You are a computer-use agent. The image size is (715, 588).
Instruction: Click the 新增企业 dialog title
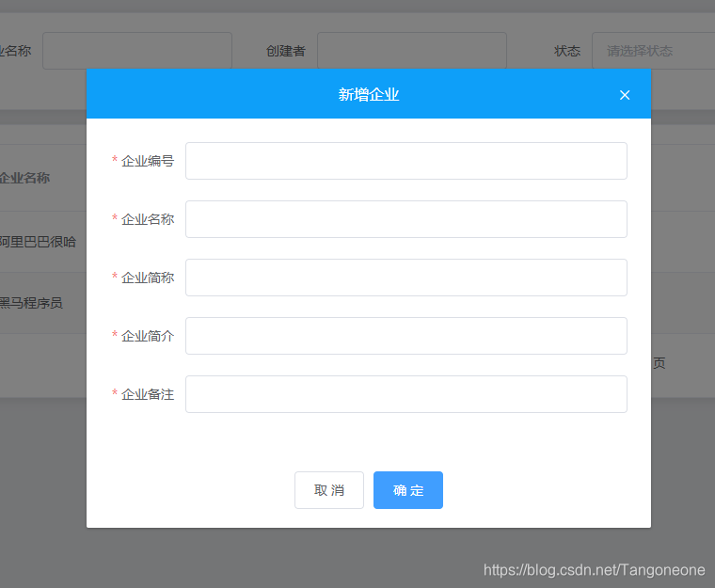(x=369, y=94)
